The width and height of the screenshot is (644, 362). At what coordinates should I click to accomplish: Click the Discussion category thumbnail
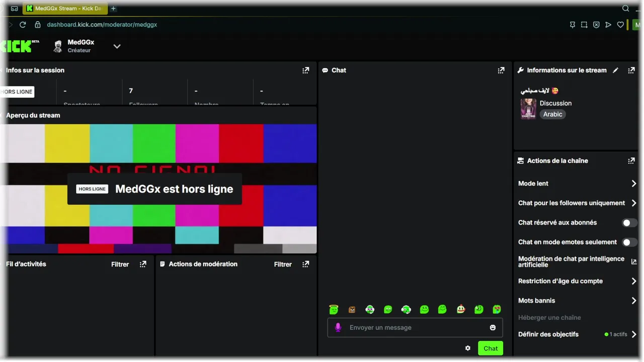click(x=528, y=109)
